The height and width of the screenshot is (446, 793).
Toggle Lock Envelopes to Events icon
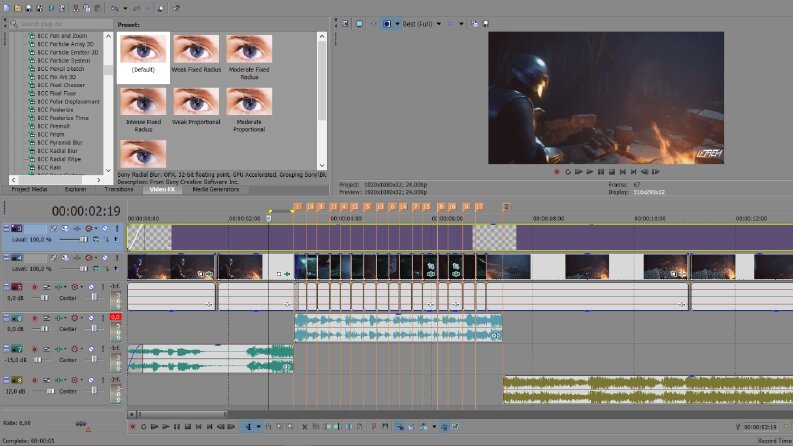444,427
